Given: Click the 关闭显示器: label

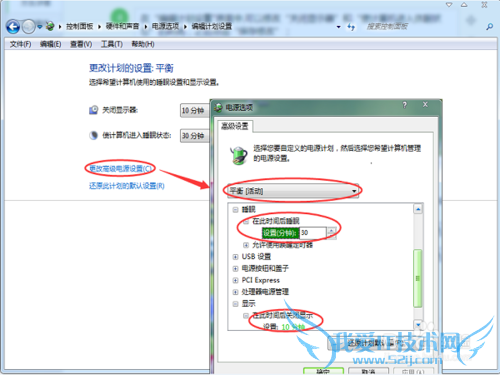Looking at the screenshot, I should tap(120, 110).
